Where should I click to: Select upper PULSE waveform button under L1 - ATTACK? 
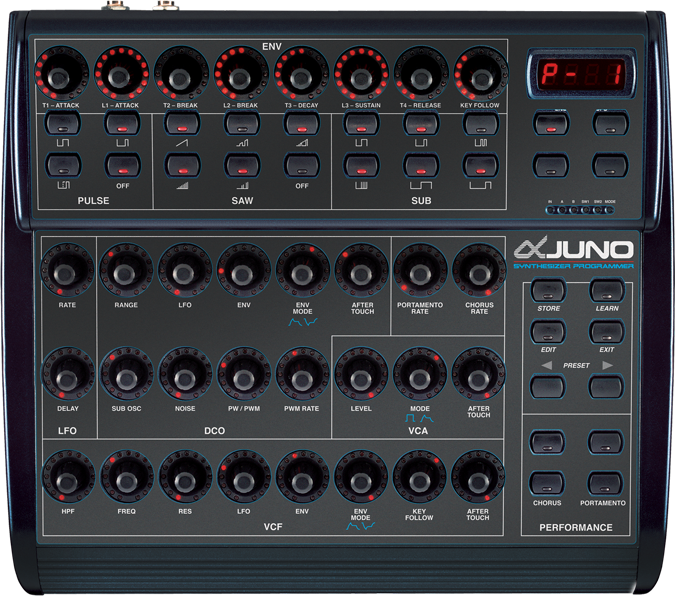[123, 124]
